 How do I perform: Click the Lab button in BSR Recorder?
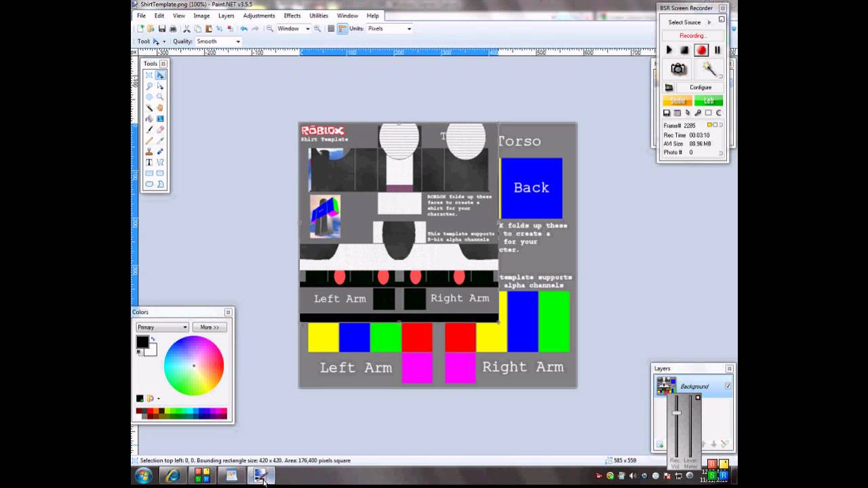(x=709, y=101)
